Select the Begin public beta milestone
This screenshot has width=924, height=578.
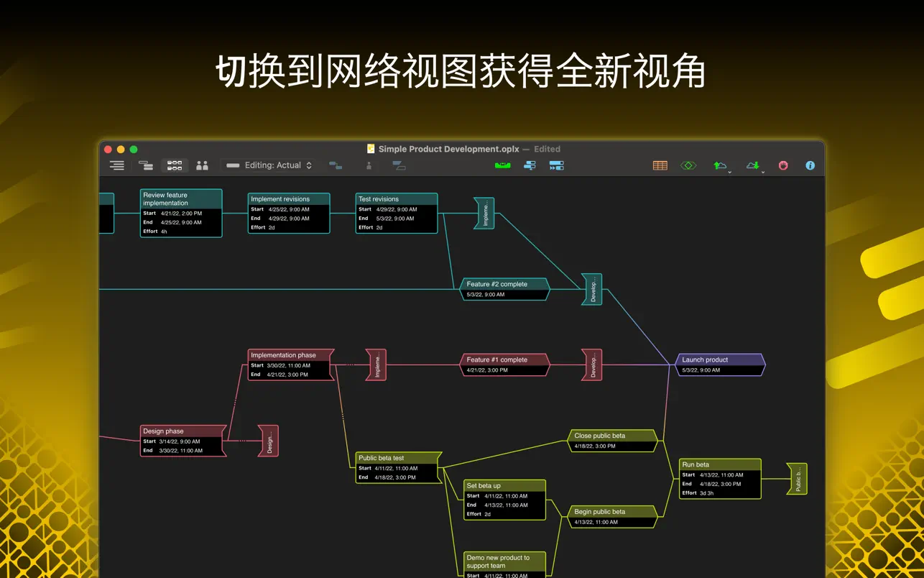pyautogui.click(x=612, y=517)
